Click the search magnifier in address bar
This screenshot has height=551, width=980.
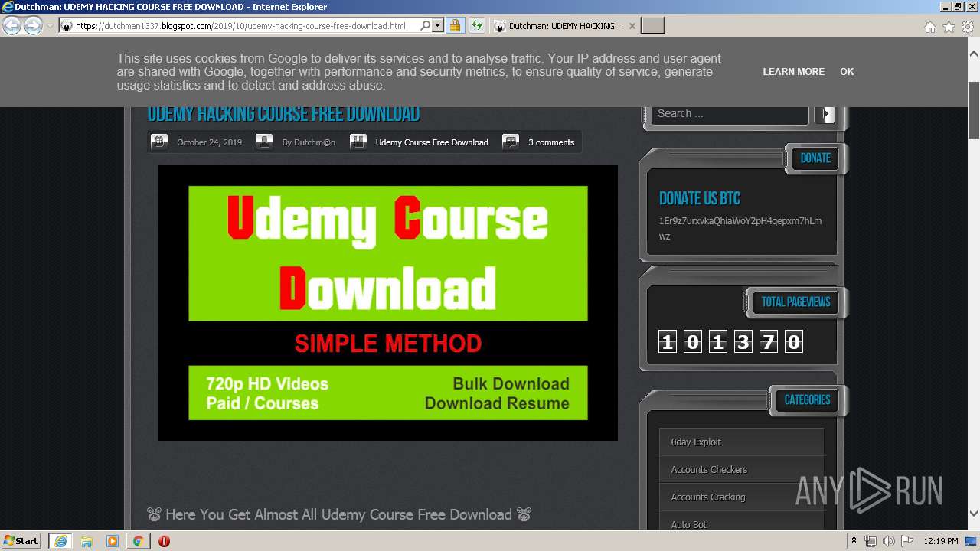coord(426,26)
